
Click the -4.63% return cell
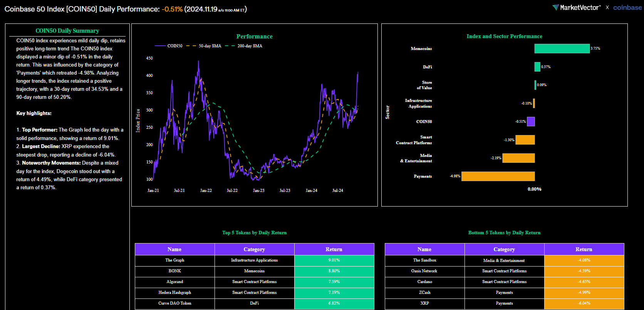[x=584, y=282]
